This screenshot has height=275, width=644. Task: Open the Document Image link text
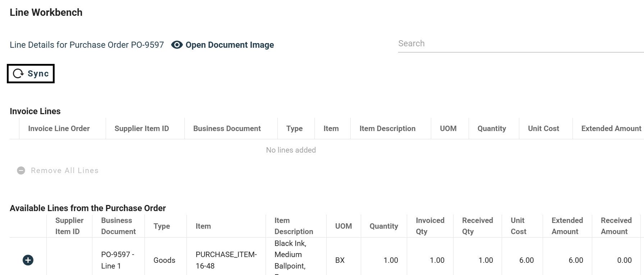230,45
